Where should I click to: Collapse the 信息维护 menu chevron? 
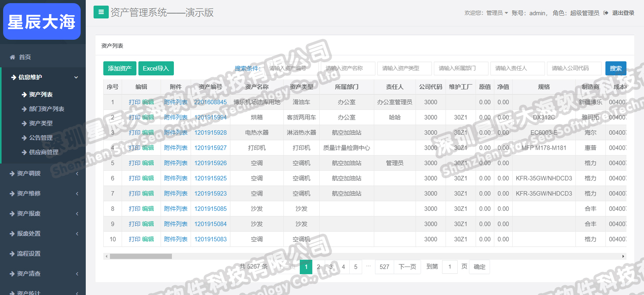point(76,77)
